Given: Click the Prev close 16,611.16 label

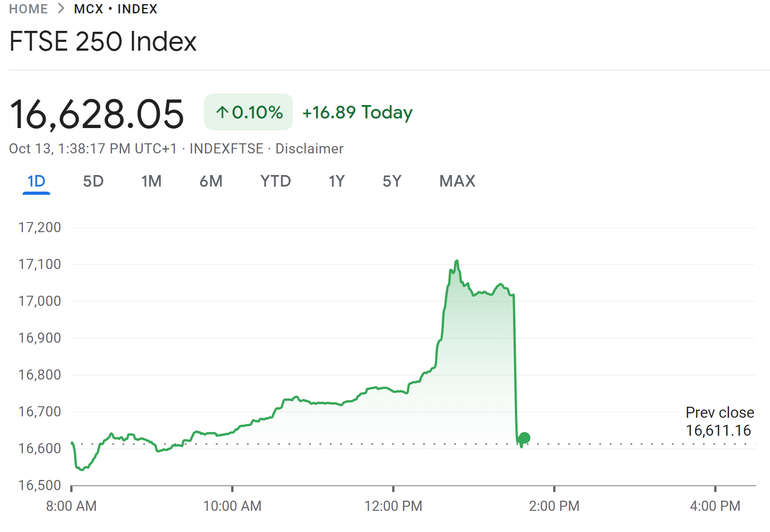Looking at the screenshot, I should (x=719, y=421).
